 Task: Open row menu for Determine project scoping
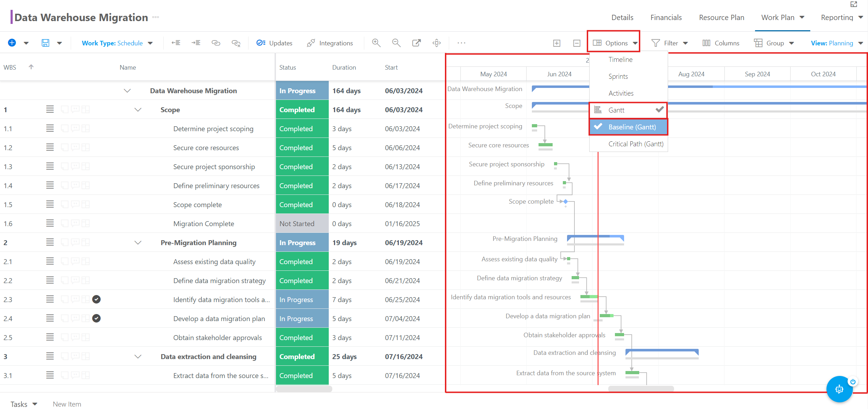(x=50, y=128)
